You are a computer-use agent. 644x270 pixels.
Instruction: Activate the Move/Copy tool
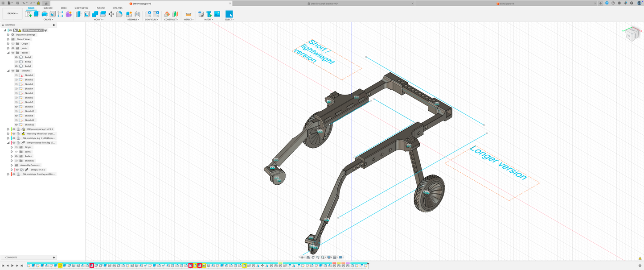tap(111, 14)
